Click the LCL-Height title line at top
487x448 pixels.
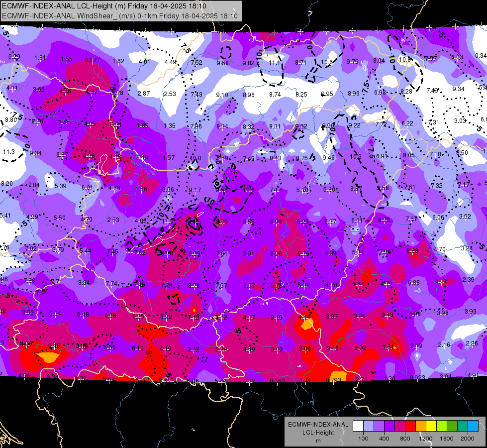point(104,6)
